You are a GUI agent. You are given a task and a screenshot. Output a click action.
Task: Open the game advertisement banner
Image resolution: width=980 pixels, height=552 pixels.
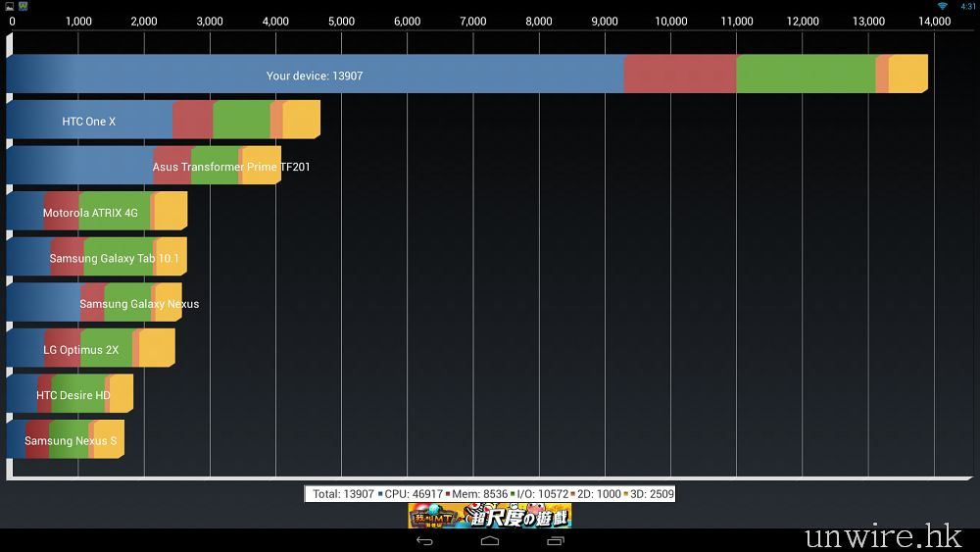click(489, 516)
